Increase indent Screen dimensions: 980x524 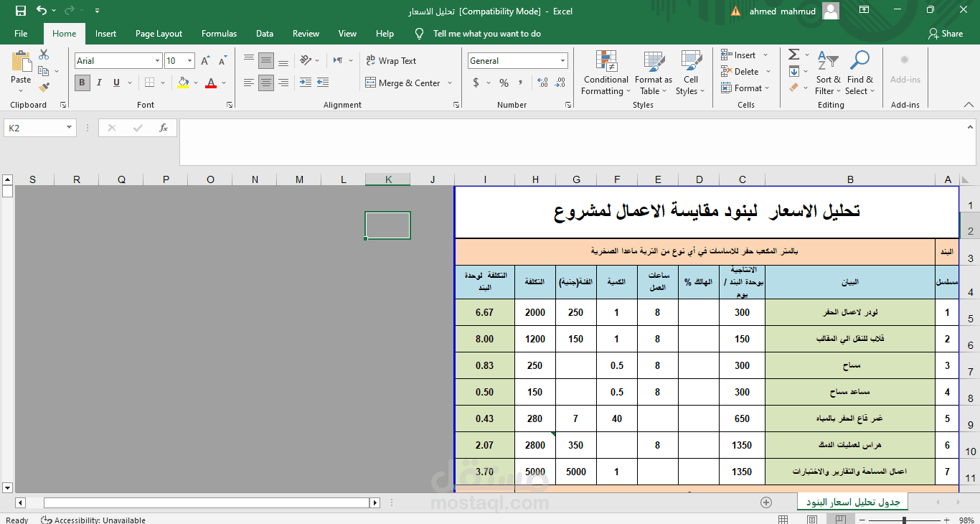tap(322, 83)
